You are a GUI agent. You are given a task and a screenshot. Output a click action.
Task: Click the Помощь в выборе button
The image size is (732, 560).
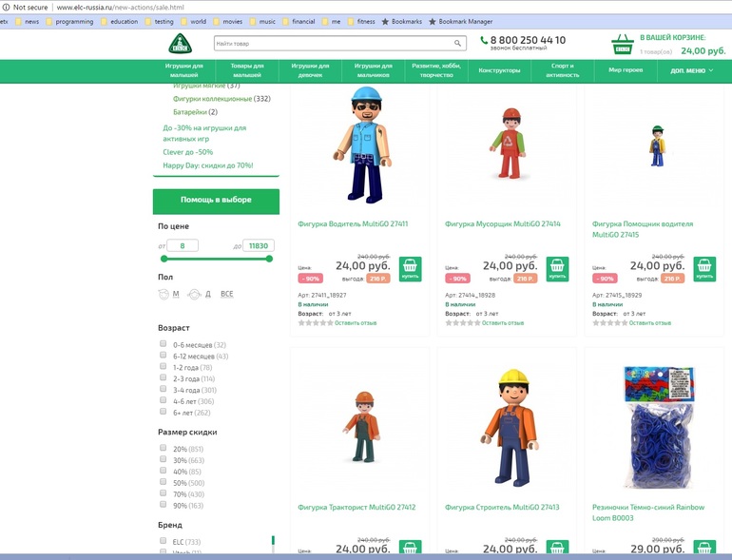[216, 201]
